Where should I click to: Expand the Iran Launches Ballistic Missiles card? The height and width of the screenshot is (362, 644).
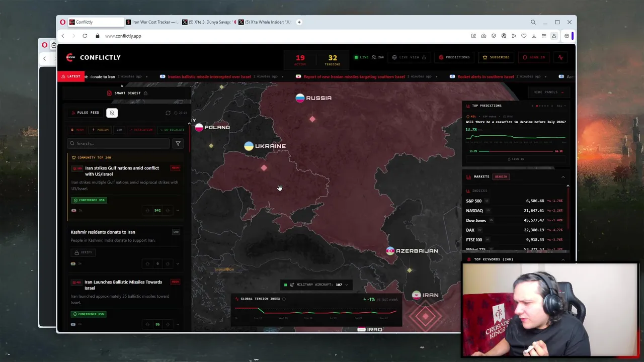click(x=178, y=324)
